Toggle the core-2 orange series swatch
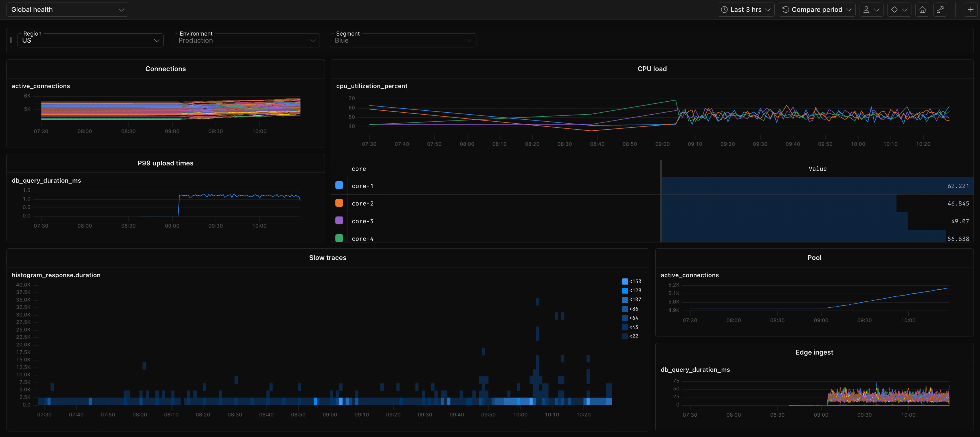Screen dimensions: 980x437 [x=339, y=203]
